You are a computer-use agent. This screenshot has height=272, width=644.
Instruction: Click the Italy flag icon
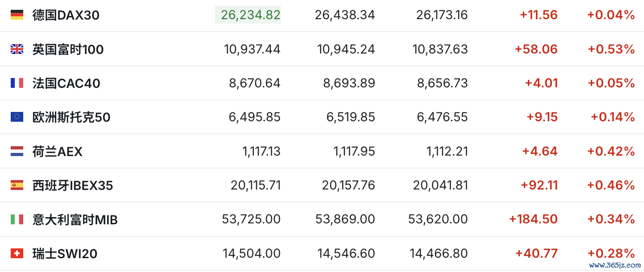[x=17, y=219]
